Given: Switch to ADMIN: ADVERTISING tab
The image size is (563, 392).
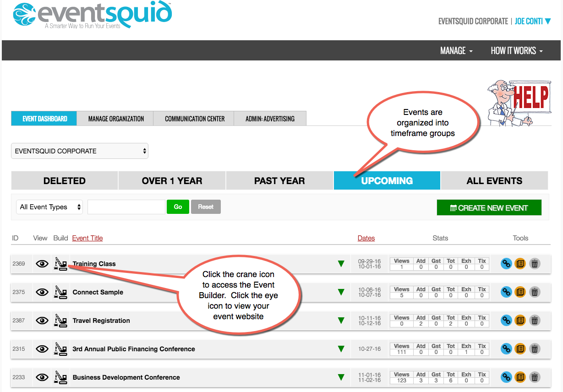Looking at the screenshot, I should point(270,119).
